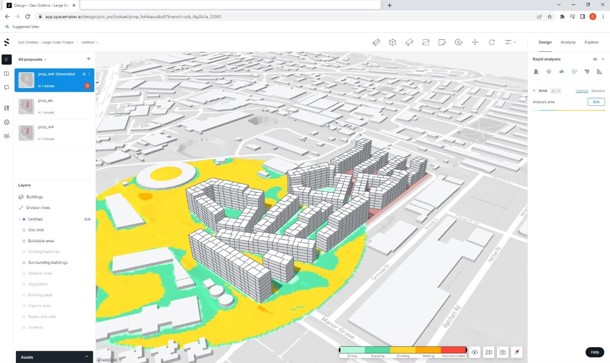This screenshot has height=363, width=610.
Task: Click the Edit button for Analysis area
Action: click(x=596, y=102)
